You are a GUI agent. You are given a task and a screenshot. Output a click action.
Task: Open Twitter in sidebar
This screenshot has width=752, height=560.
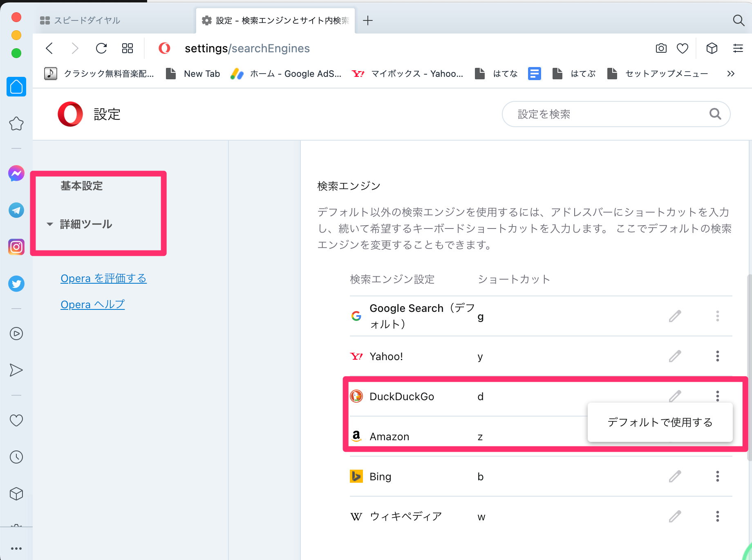16,284
